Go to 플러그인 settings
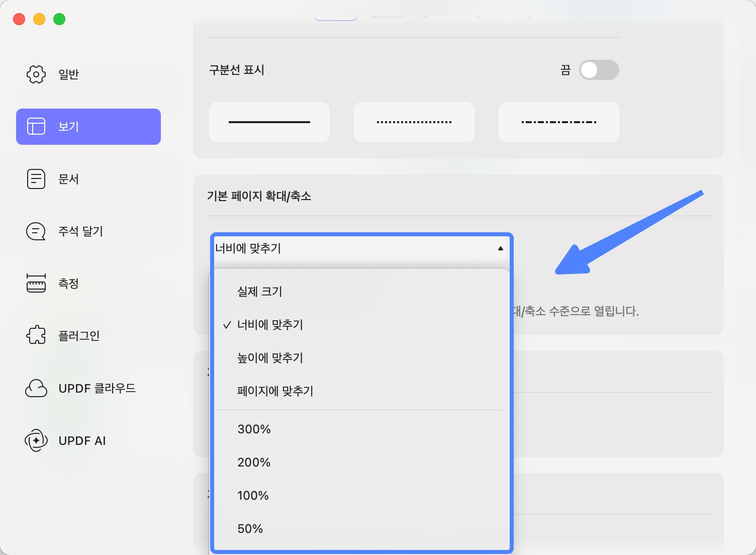Image resolution: width=756 pixels, height=555 pixels. 88,336
